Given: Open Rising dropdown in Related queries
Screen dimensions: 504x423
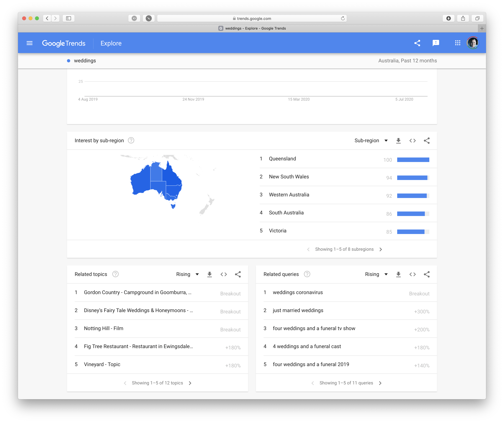Looking at the screenshot, I should click(376, 274).
